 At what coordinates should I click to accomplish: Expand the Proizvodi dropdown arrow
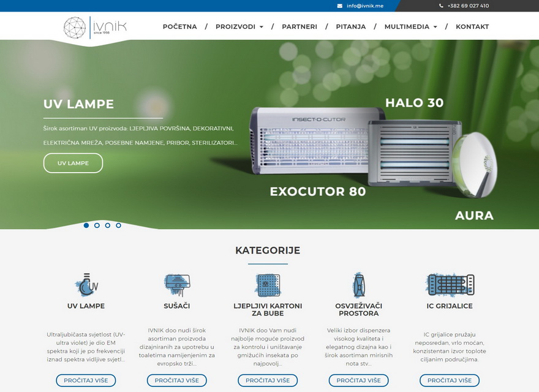click(x=262, y=27)
